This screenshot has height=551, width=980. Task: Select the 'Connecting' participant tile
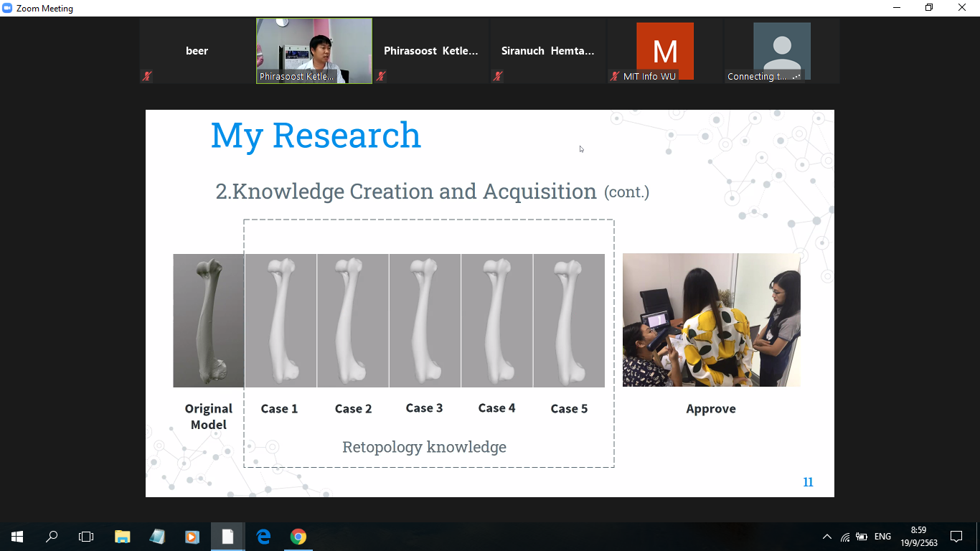[x=781, y=50]
